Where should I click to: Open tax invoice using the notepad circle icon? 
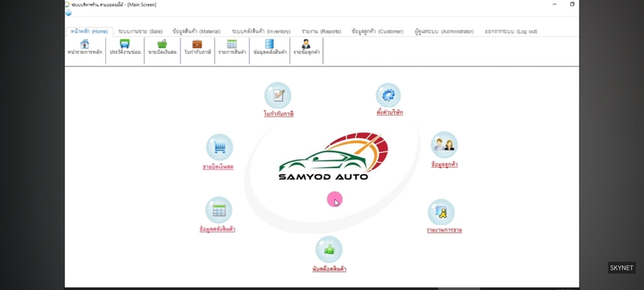tap(278, 95)
